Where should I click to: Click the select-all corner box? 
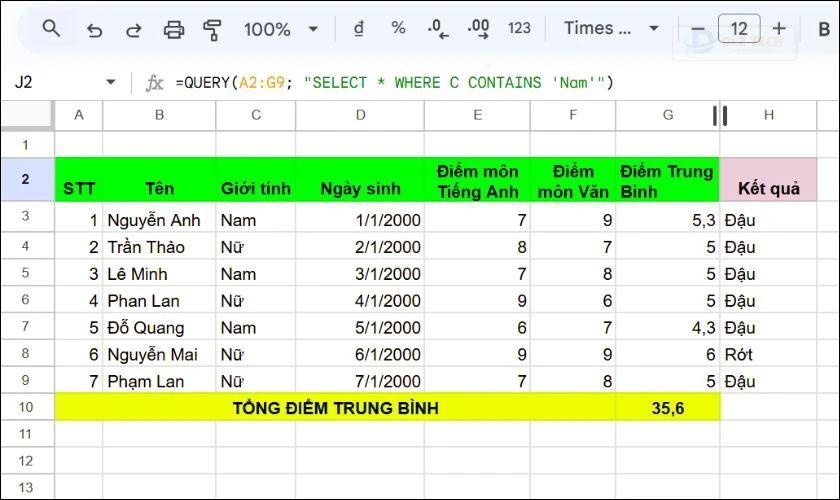(x=27, y=115)
